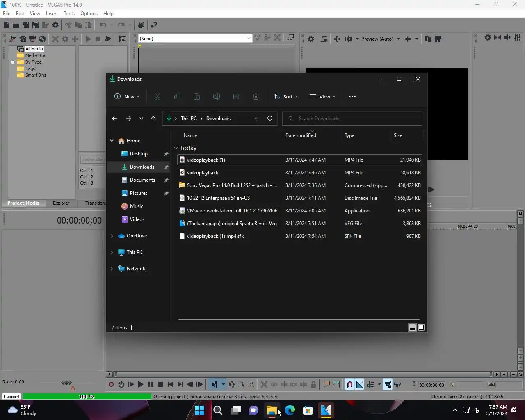Expand By Type folder in Project Media
The height and width of the screenshot is (420, 525).
[13, 62]
